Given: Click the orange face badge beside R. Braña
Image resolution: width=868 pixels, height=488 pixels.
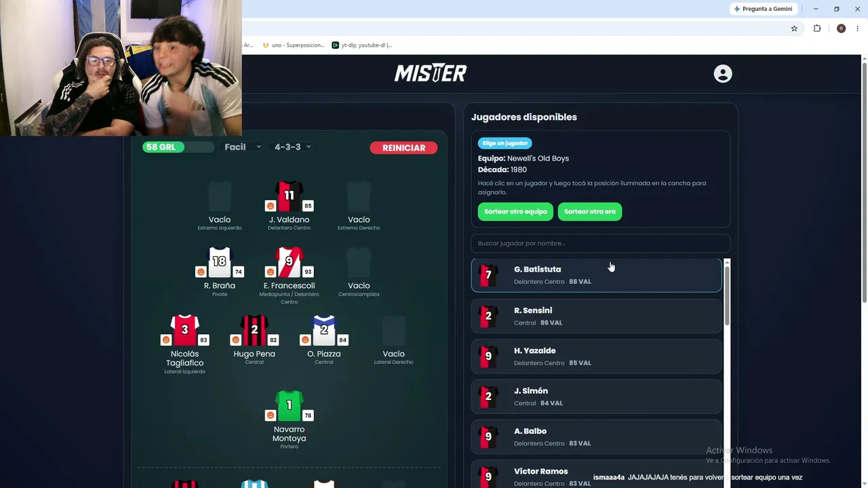Looking at the screenshot, I should (201, 272).
